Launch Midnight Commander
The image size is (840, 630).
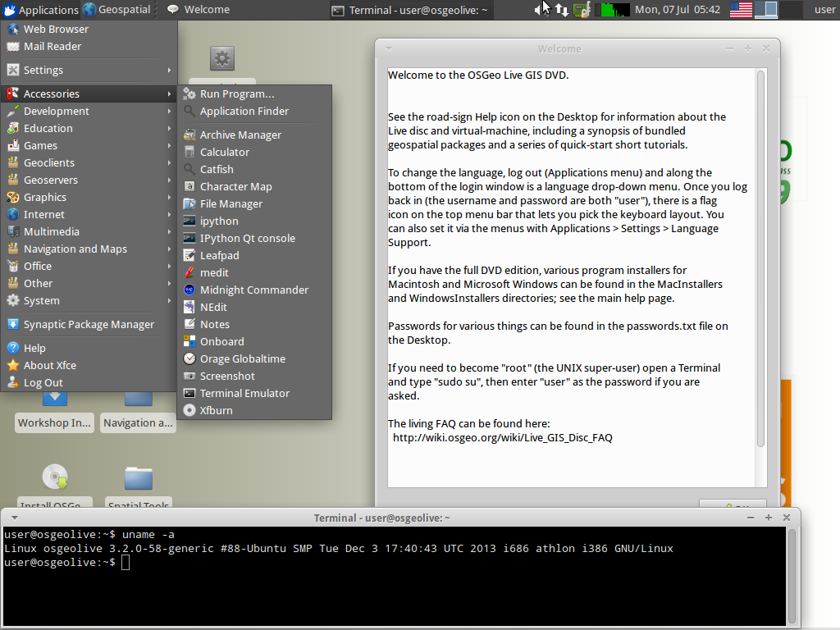(254, 290)
